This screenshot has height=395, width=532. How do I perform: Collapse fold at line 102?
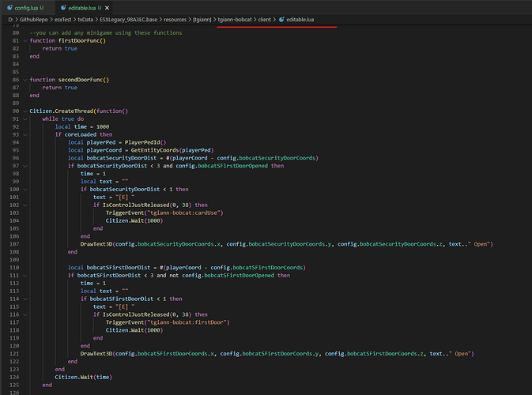pyautogui.click(x=25, y=205)
